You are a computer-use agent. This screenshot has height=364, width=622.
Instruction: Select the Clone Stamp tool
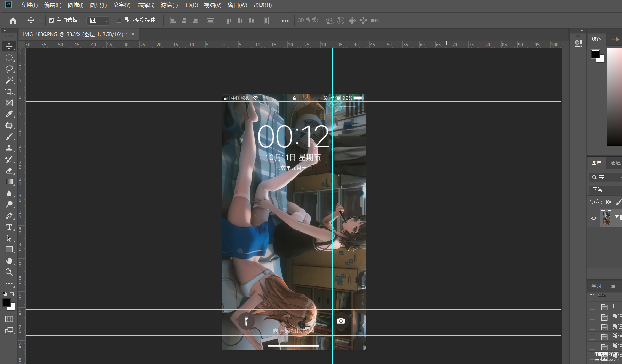pos(9,148)
